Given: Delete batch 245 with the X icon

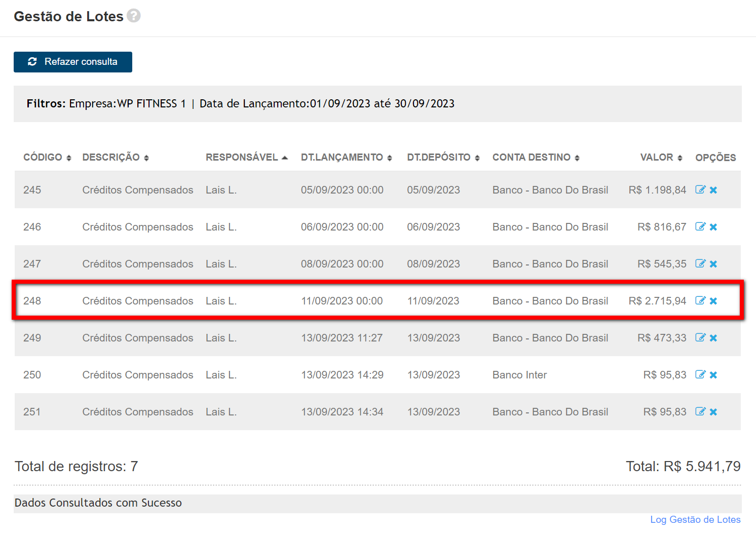Looking at the screenshot, I should (713, 190).
